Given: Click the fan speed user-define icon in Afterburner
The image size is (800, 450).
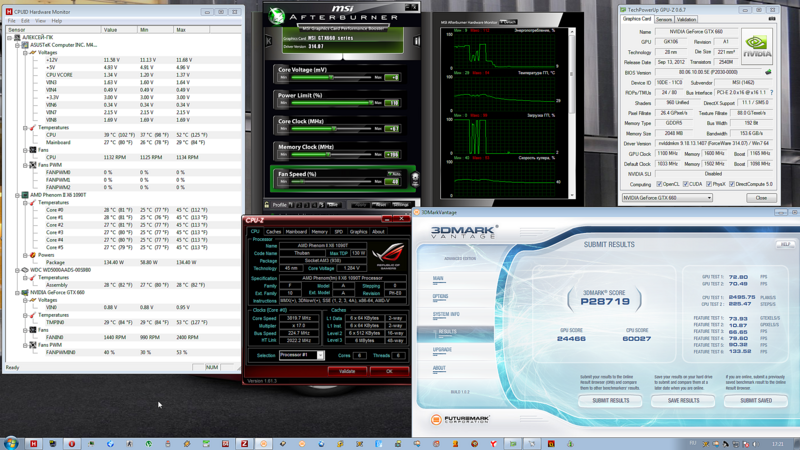Looking at the screenshot, I should (x=415, y=179).
